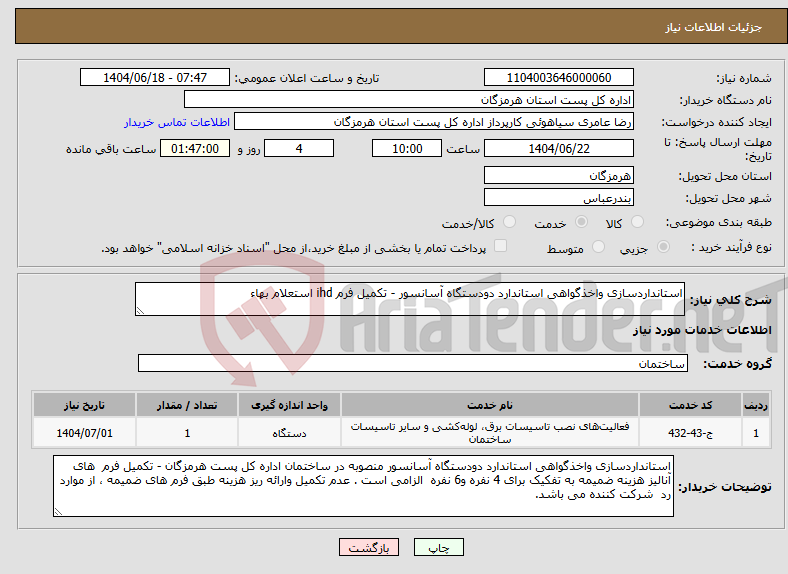The width and height of the screenshot is (788, 574).
Task: Click the remaining time 01:47:00 field
Action: tap(195, 148)
